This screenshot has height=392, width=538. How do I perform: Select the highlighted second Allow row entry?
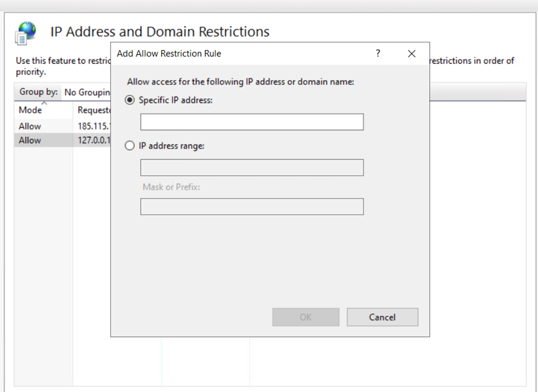[x=30, y=141]
